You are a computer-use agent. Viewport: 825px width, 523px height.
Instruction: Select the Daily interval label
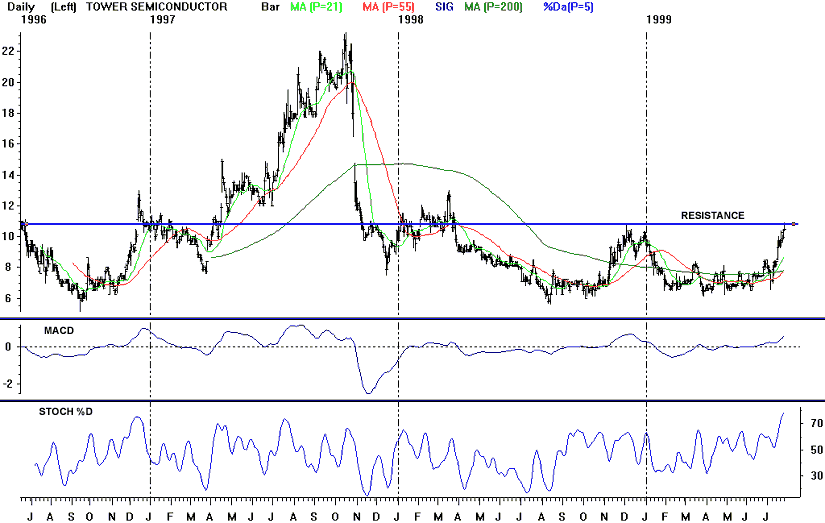click(x=21, y=7)
